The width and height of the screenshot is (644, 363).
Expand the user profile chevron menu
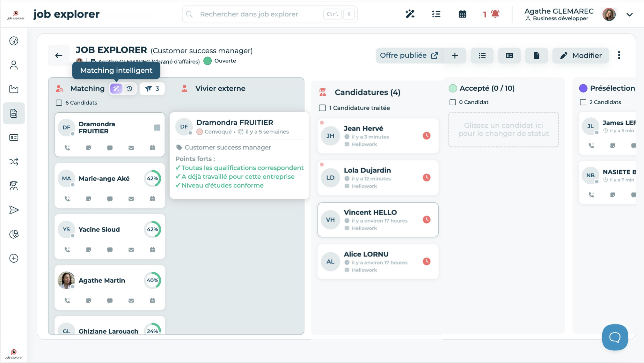coord(629,14)
